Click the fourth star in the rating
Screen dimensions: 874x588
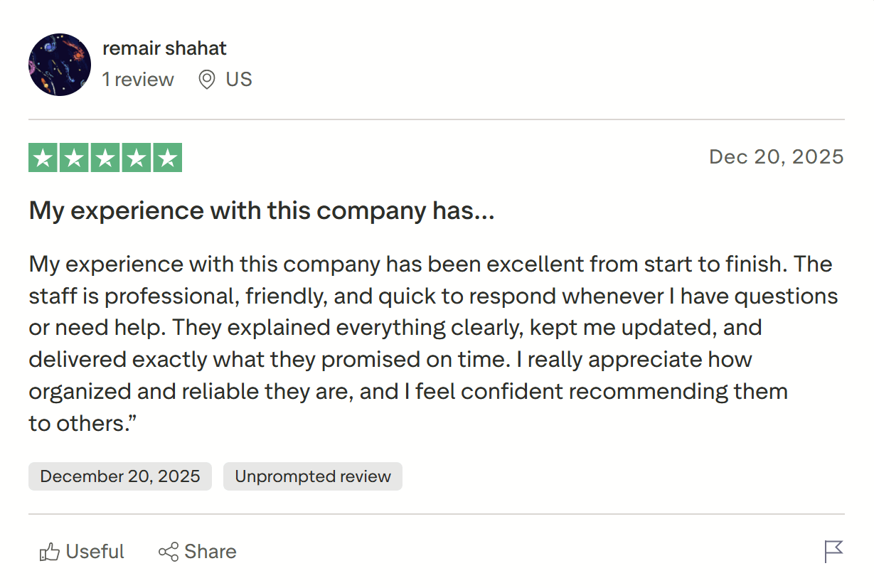pos(136,158)
